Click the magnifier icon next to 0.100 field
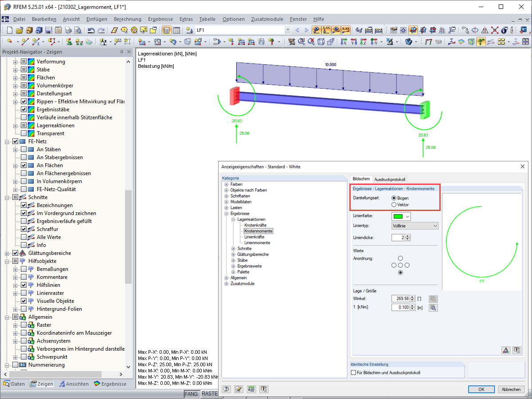 click(x=433, y=307)
